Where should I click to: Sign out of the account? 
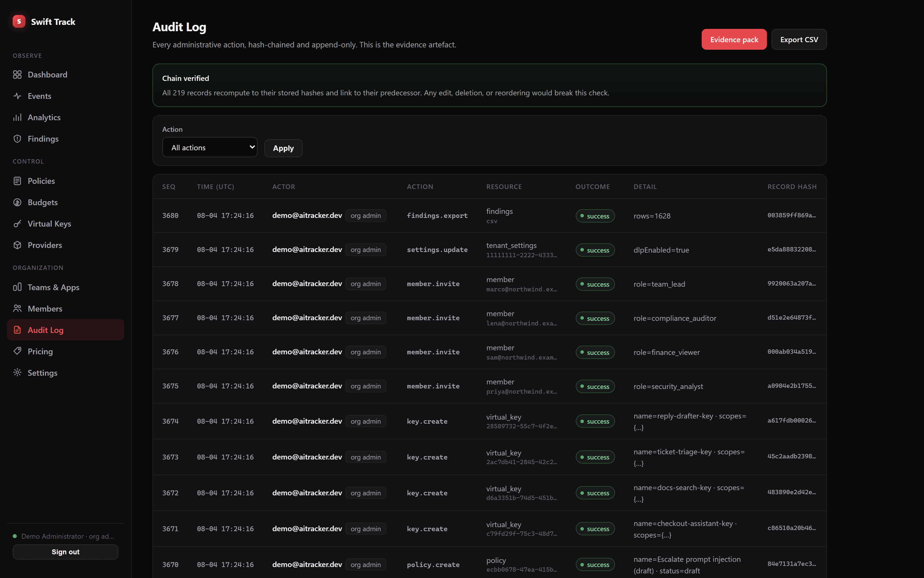coord(65,552)
